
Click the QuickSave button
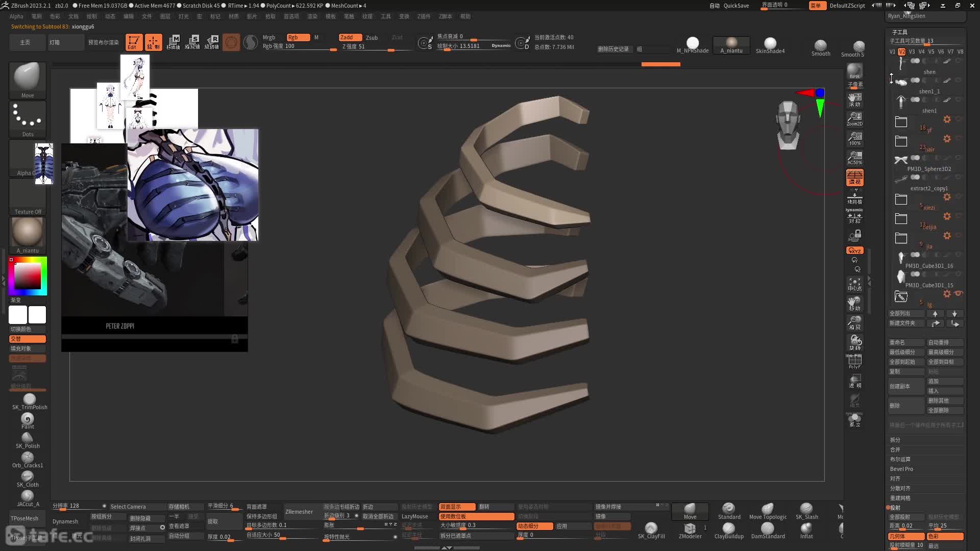coord(736,6)
